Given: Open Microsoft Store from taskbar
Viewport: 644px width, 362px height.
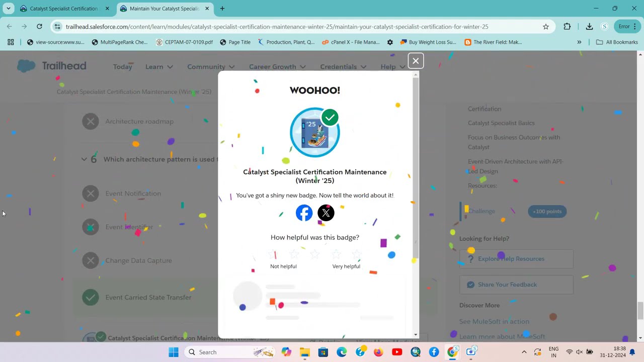Looking at the screenshot, I should (324, 352).
